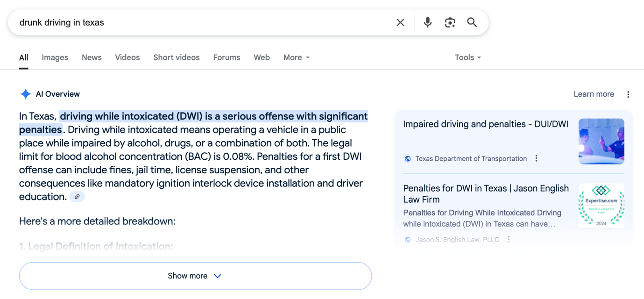
Task: Open the Tools dropdown
Action: (x=468, y=57)
